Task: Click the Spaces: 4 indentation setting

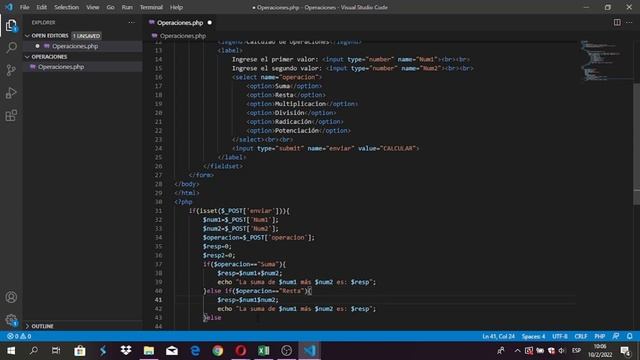Action: 533,336
